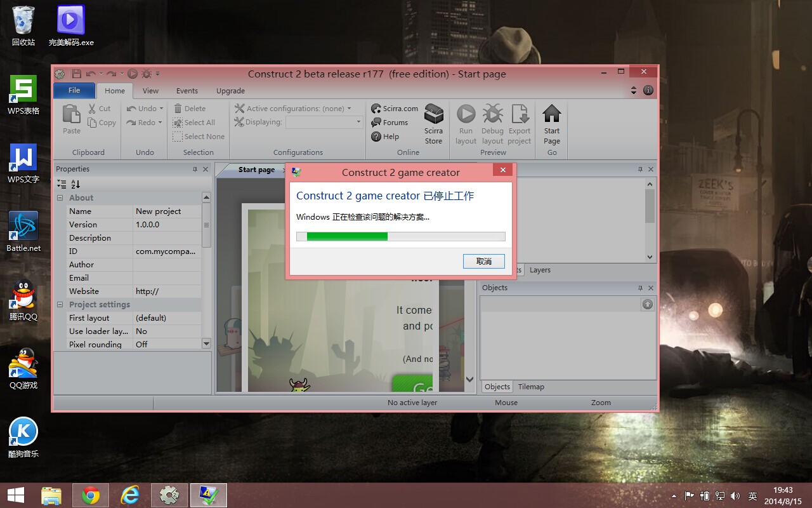
Task: Select the Debug layout bug icon
Action: click(492, 114)
